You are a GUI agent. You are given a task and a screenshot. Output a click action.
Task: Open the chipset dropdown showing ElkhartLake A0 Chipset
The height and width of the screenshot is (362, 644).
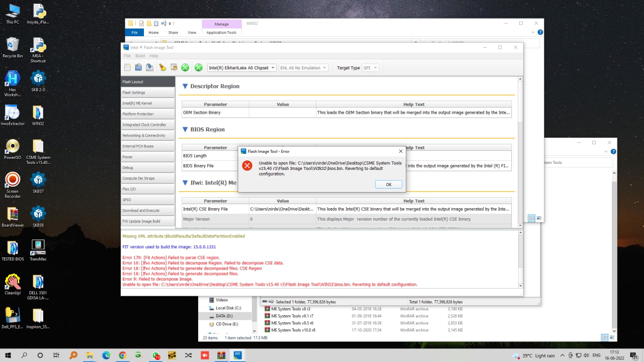[x=242, y=68]
